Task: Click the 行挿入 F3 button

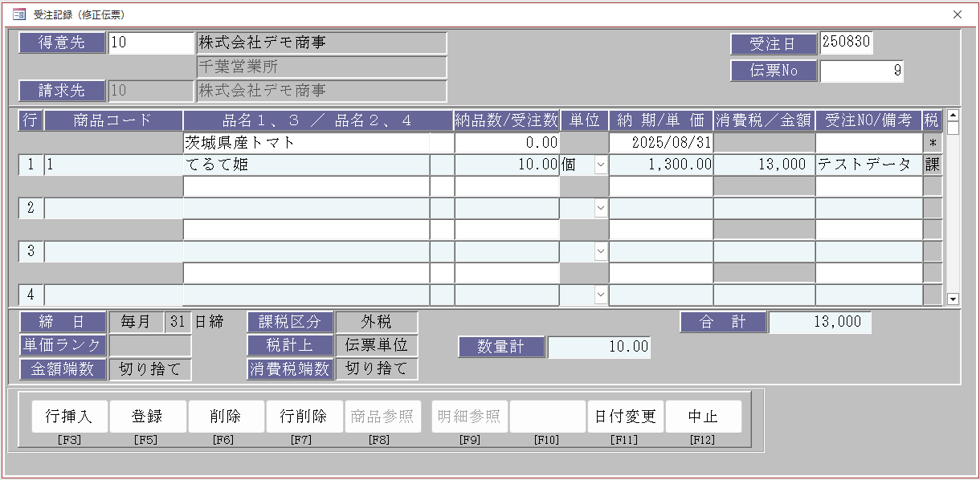Action: tap(69, 417)
